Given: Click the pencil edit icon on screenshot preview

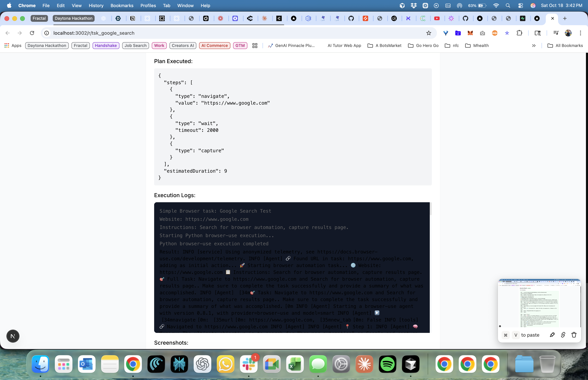Looking at the screenshot, I should (x=552, y=335).
